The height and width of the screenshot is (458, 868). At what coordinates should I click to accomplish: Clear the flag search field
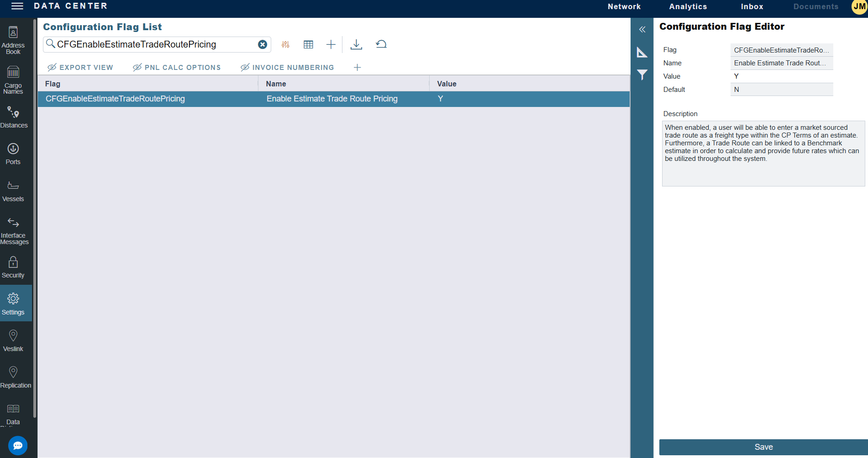263,44
